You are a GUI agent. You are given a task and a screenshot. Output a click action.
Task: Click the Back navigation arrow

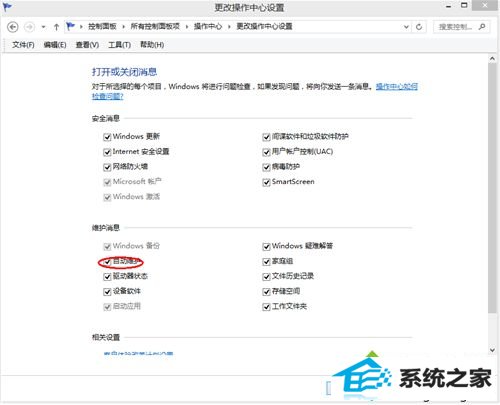point(13,27)
